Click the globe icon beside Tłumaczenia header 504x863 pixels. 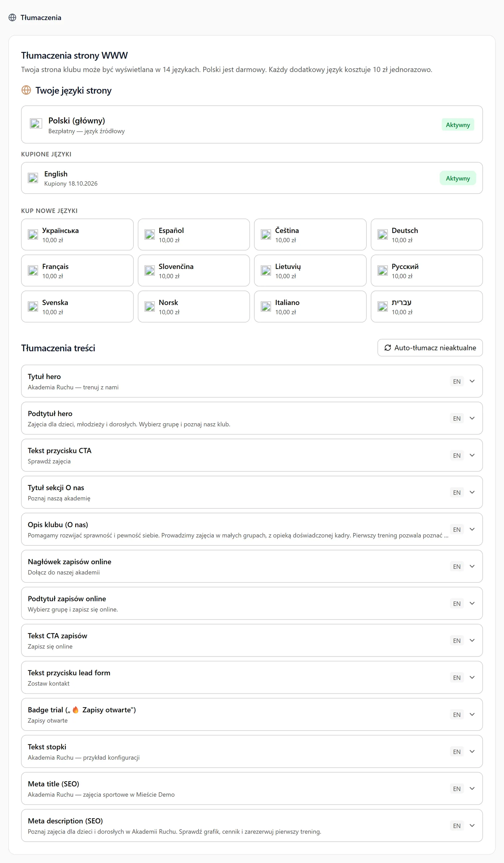(x=12, y=18)
